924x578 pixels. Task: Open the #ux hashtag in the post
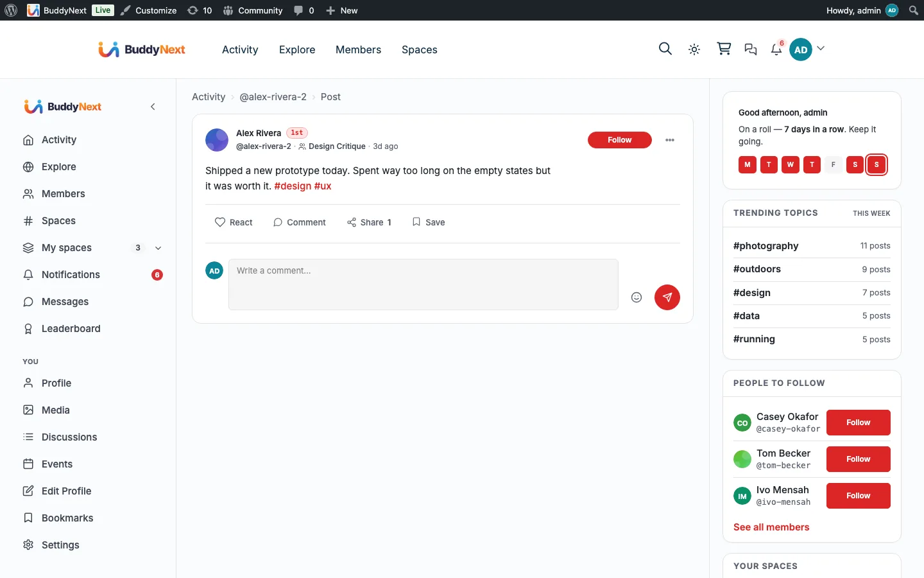[x=323, y=186]
